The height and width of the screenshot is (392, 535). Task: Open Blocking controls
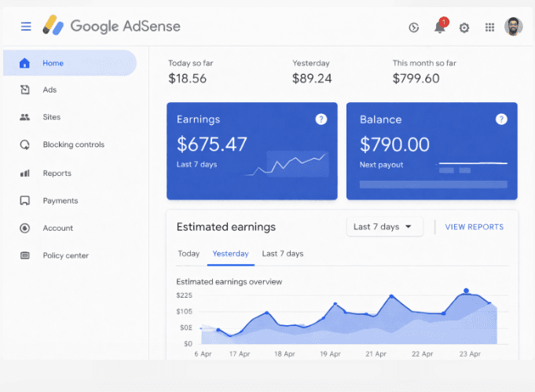click(73, 145)
